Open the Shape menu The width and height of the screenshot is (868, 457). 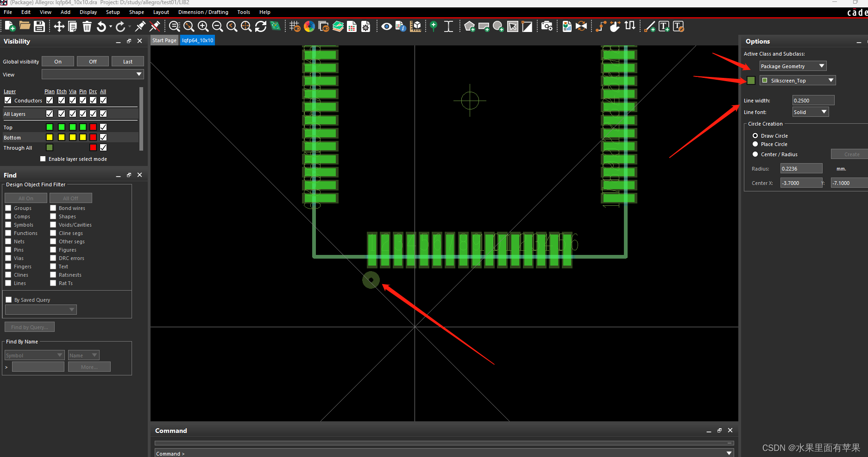(x=136, y=12)
